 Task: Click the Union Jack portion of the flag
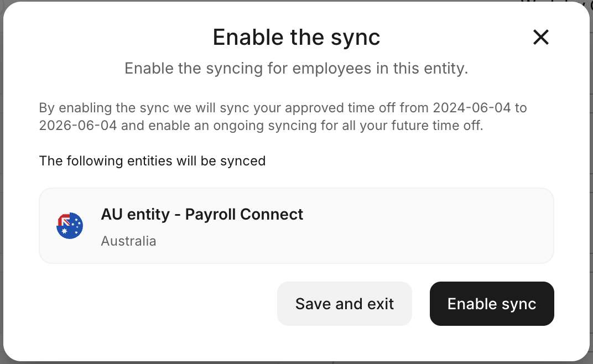[64, 220]
